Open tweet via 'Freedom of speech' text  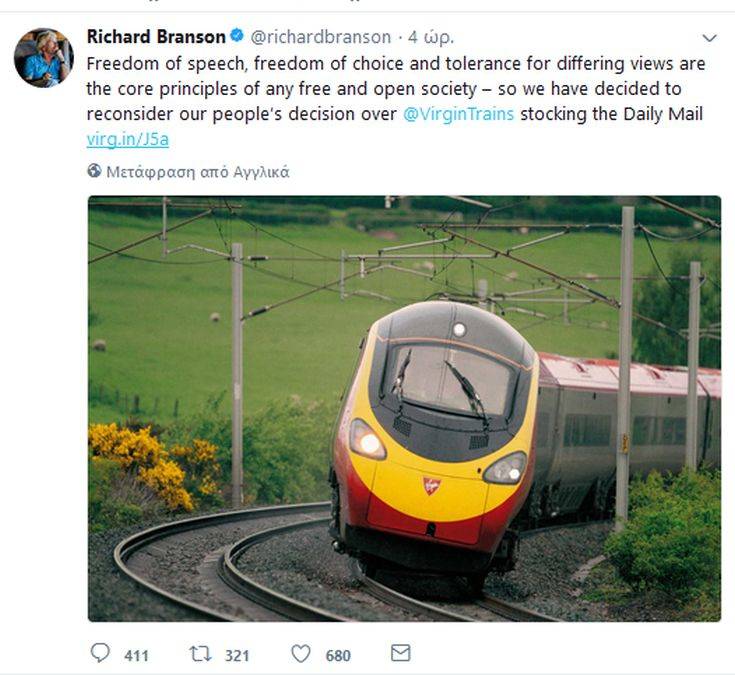coord(150,63)
